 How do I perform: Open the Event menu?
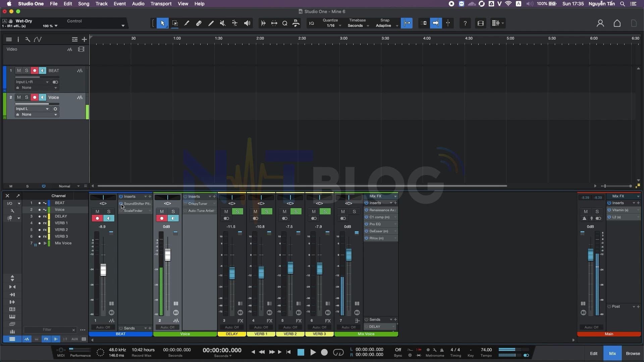[119, 4]
